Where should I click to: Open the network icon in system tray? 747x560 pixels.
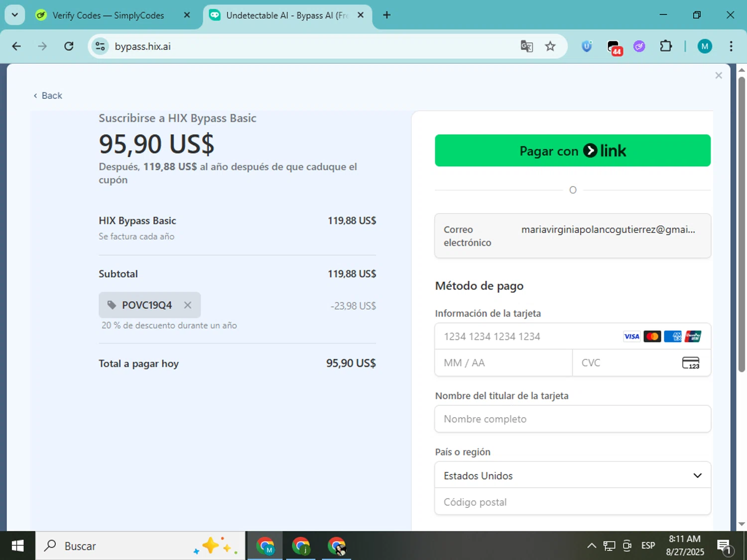(609, 546)
